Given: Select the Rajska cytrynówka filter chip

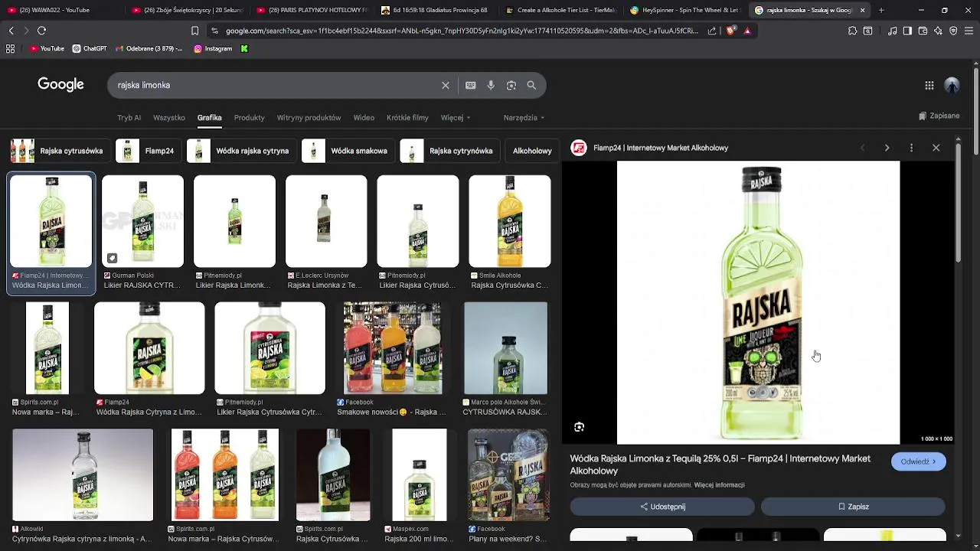Looking at the screenshot, I should (x=449, y=151).
